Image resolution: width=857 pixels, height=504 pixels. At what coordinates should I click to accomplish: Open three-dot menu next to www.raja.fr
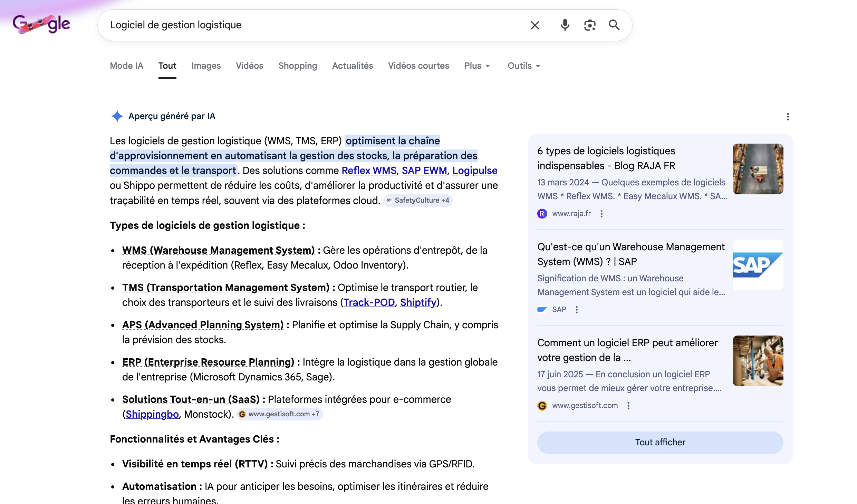[601, 214]
